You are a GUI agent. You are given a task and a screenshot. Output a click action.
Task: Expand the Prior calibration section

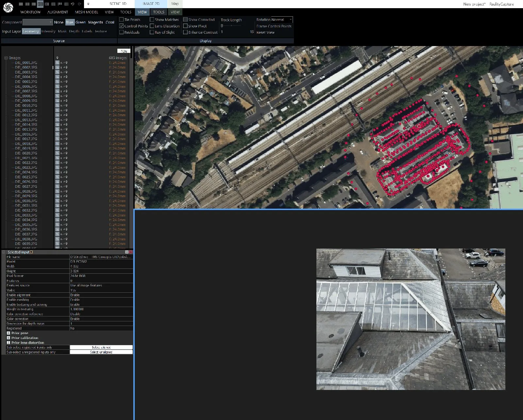tap(8, 338)
